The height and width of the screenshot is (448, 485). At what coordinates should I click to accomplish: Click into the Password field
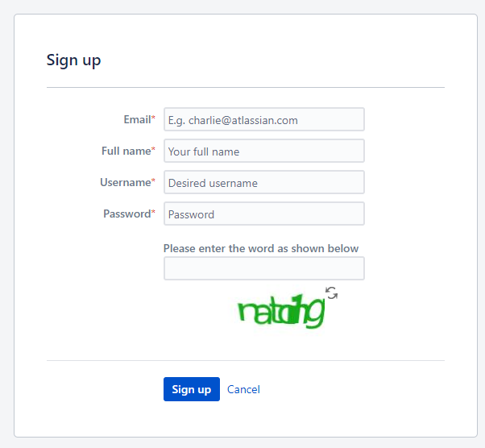pos(263,214)
